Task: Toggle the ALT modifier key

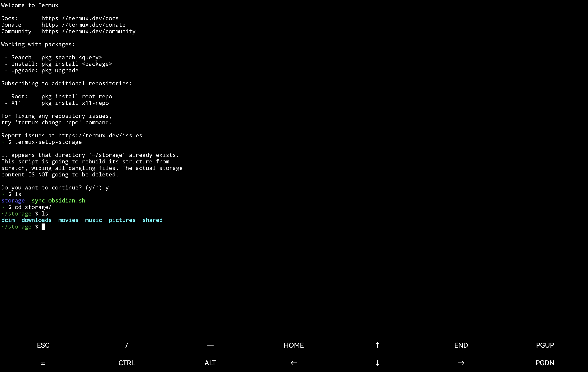Action: tap(210, 363)
